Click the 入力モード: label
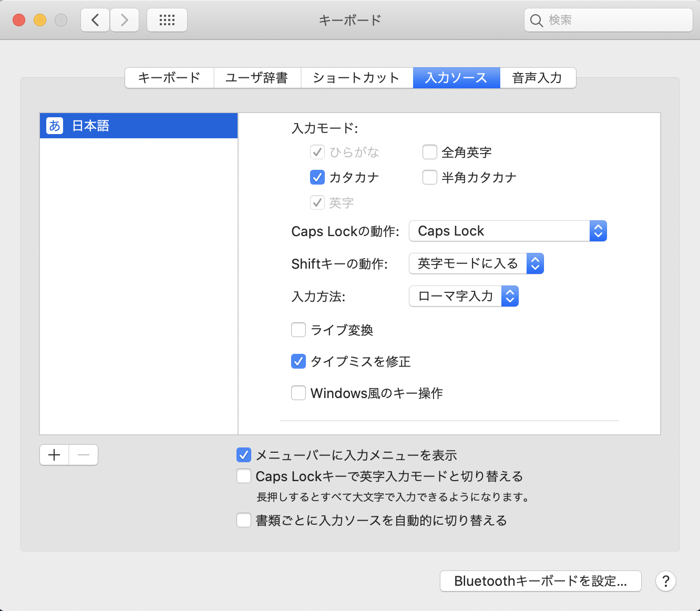The height and width of the screenshot is (611, 700). 324,128
